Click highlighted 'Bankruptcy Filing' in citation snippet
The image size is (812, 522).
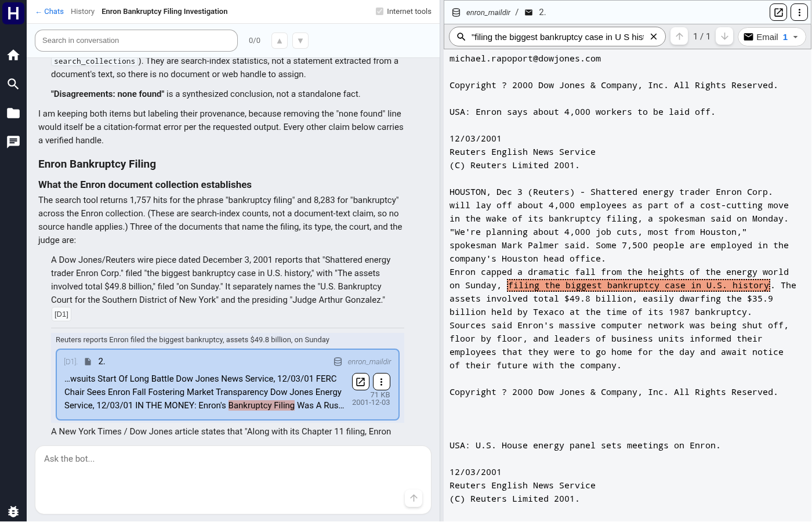pyautogui.click(x=262, y=405)
